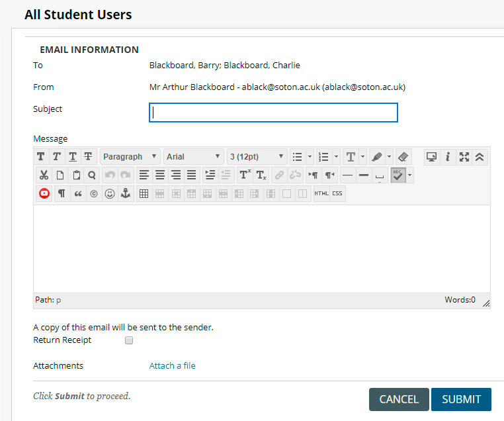
Task: Insert an anchor
Action: click(x=126, y=193)
